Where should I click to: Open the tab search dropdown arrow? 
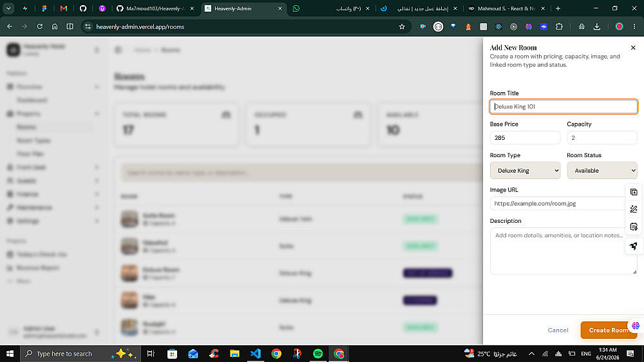(x=8, y=8)
